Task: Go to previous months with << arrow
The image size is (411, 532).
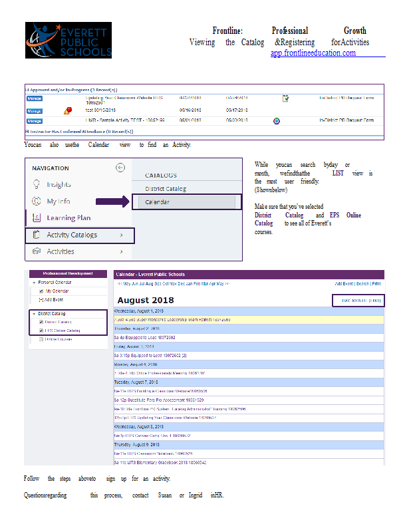Action: pos(120,284)
